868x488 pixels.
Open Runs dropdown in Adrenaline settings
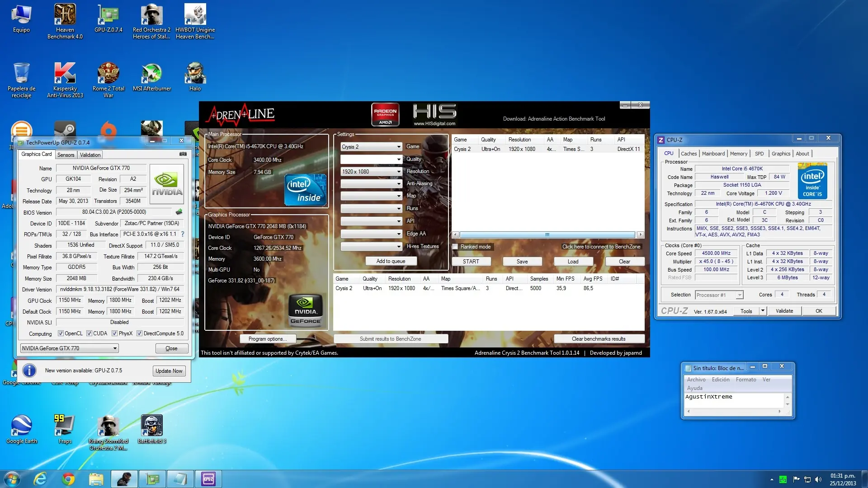(x=371, y=209)
